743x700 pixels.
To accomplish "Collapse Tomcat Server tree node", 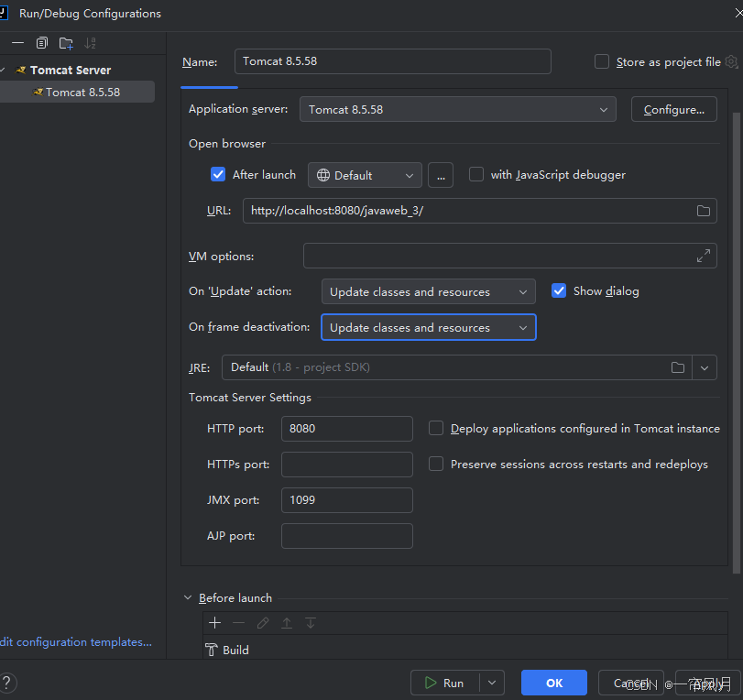I will 3,71.
